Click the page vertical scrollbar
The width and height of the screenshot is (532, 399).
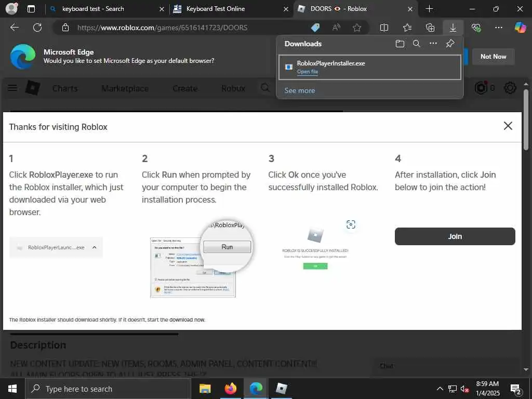[526, 119]
